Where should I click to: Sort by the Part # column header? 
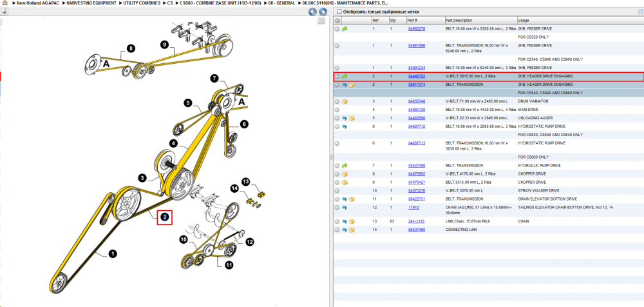pyautogui.click(x=424, y=20)
